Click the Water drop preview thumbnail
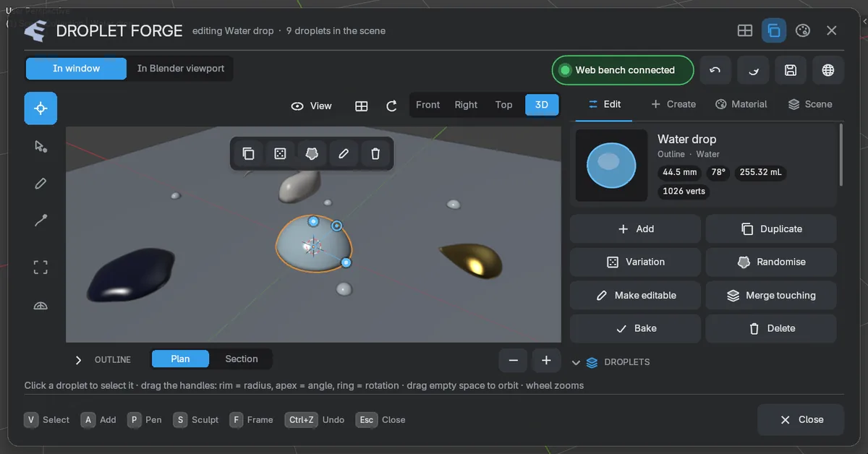 pyautogui.click(x=611, y=166)
